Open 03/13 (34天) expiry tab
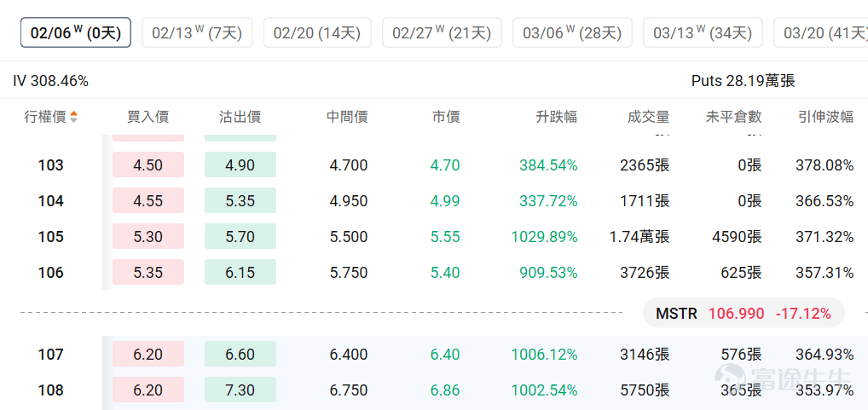868x410 pixels. coord(703,32)
